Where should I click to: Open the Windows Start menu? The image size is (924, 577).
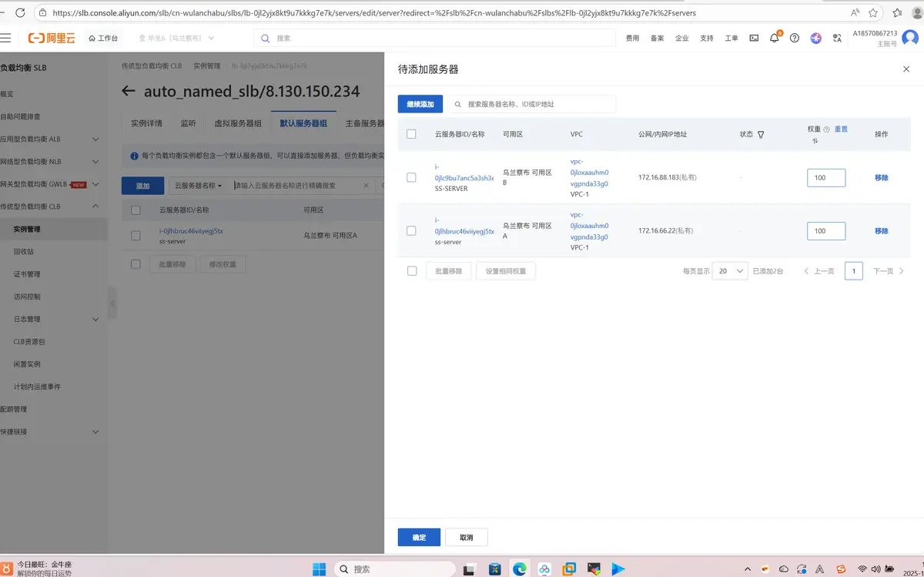pyautogui.click(x=319, y=569)
